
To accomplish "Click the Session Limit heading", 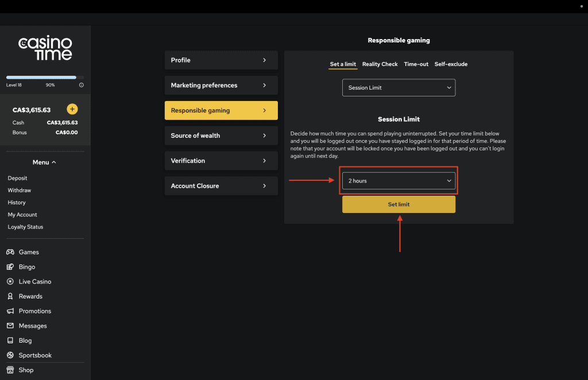I will pyautogui.click(x=399, y=119).
